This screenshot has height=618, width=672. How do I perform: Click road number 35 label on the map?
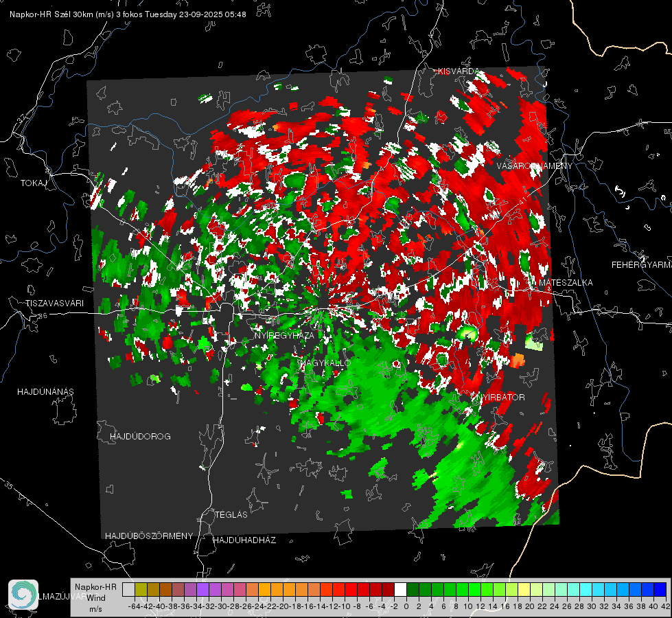8,485
